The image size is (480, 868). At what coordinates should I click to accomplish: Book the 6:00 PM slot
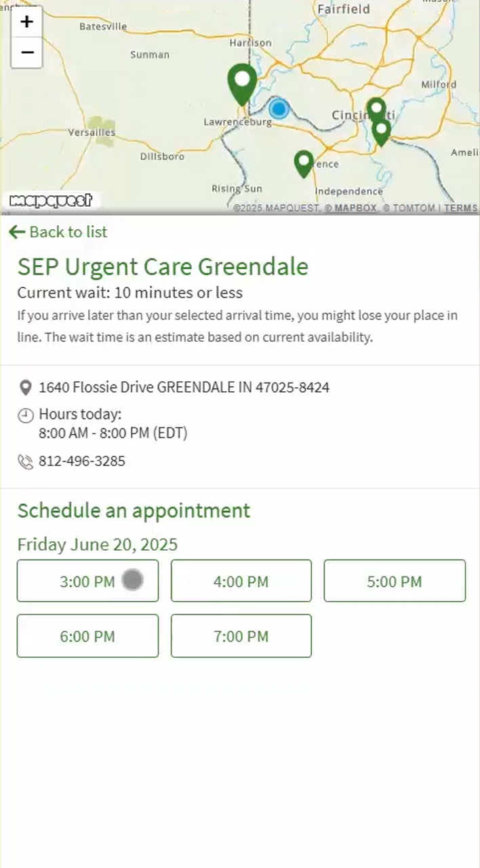(x=87, y=636)
